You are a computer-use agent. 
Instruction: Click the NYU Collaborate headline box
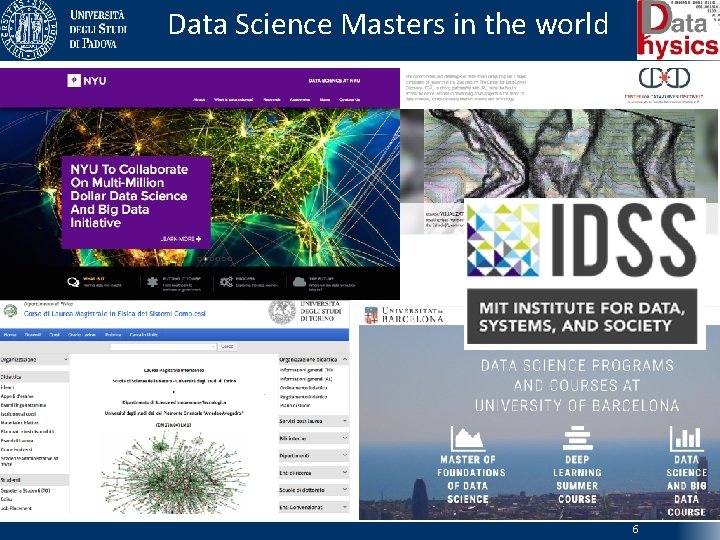(136, 202)
